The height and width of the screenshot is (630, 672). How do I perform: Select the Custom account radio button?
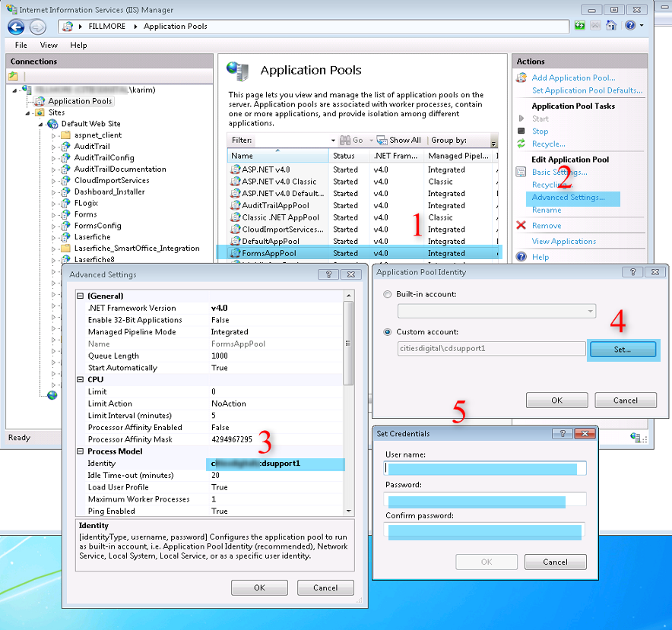pos(388,332)
